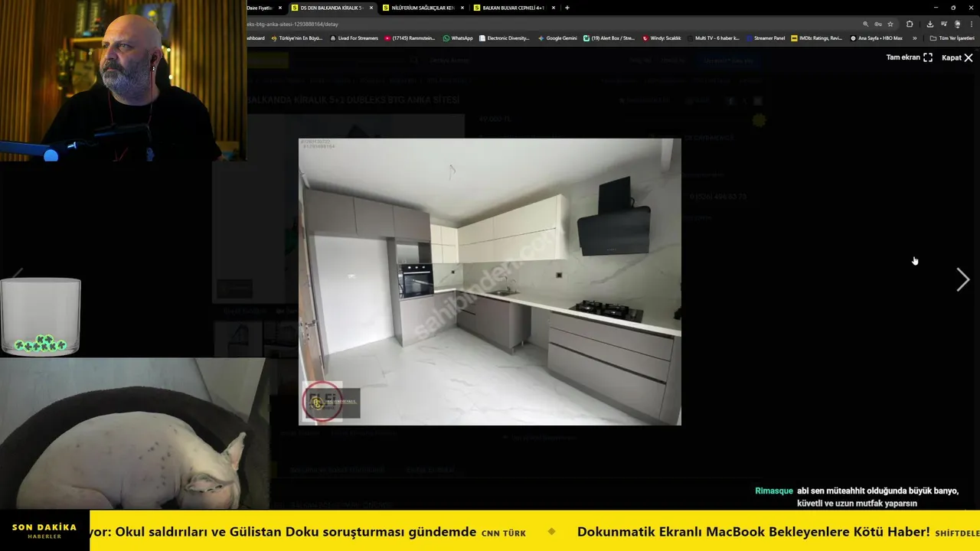The width and height of the screenshot is (980, 551).
Task: Open the Türkiye'nin En Büyü... bookmark
Action: 297,38
